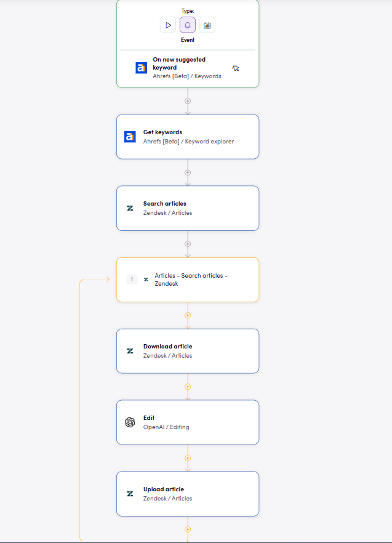Add step after Upload article
The width and height of the screenshot is (392, 543).
(x=188, y=529)
